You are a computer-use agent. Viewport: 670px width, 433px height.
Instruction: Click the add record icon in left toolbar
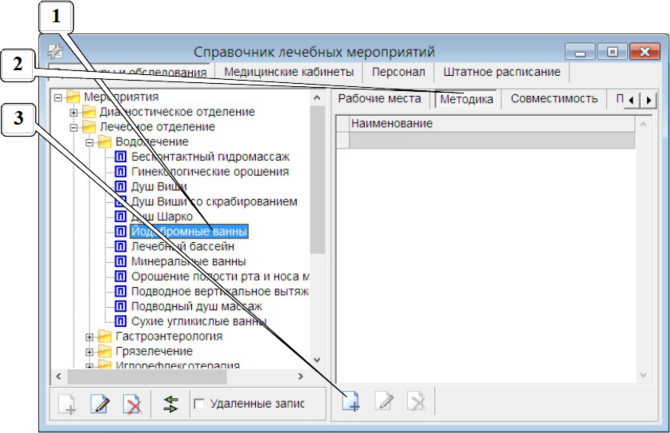[67, 404]
